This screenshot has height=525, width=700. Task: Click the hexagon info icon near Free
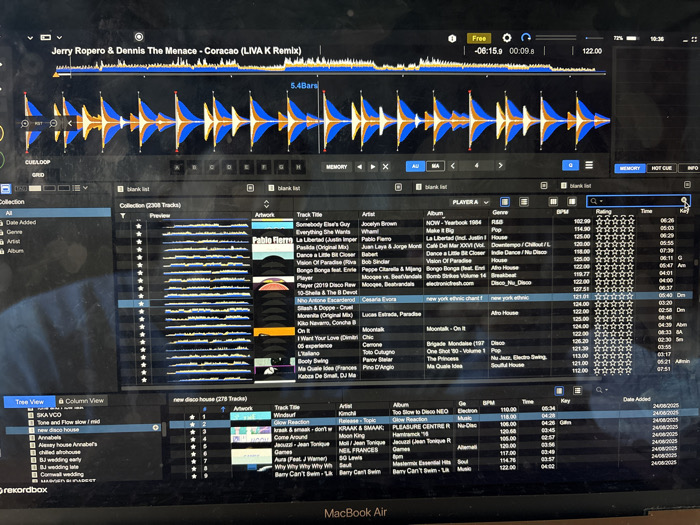pos(452,38)
